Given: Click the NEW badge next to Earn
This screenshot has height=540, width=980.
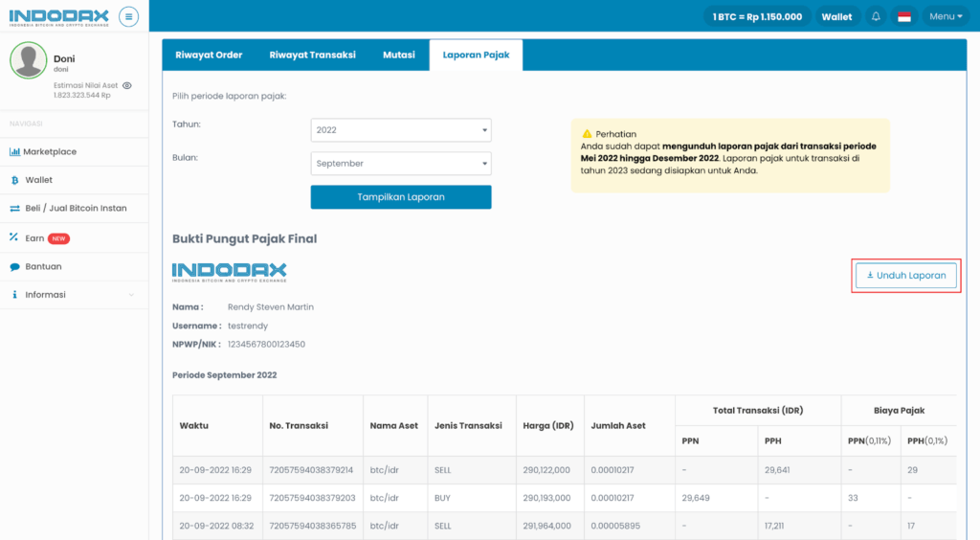Looking at the screenshot, I should tap(58, 238).
